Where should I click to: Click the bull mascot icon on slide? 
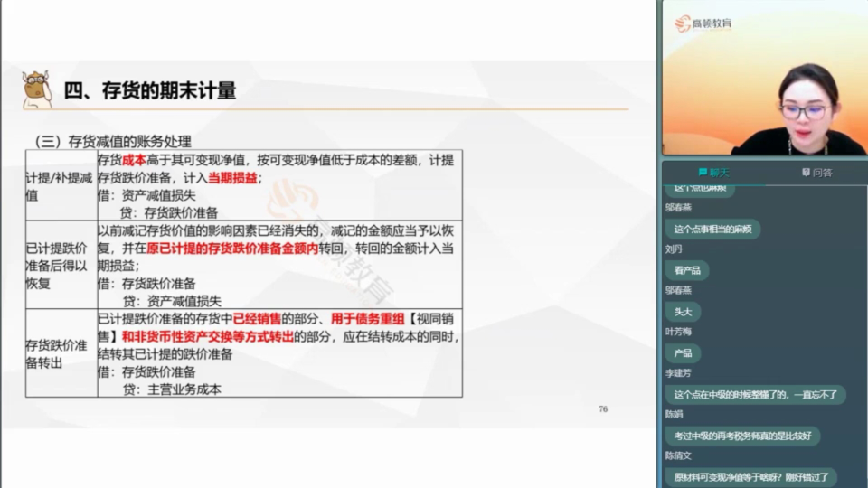pyautogui.click(x=37, y=89)
